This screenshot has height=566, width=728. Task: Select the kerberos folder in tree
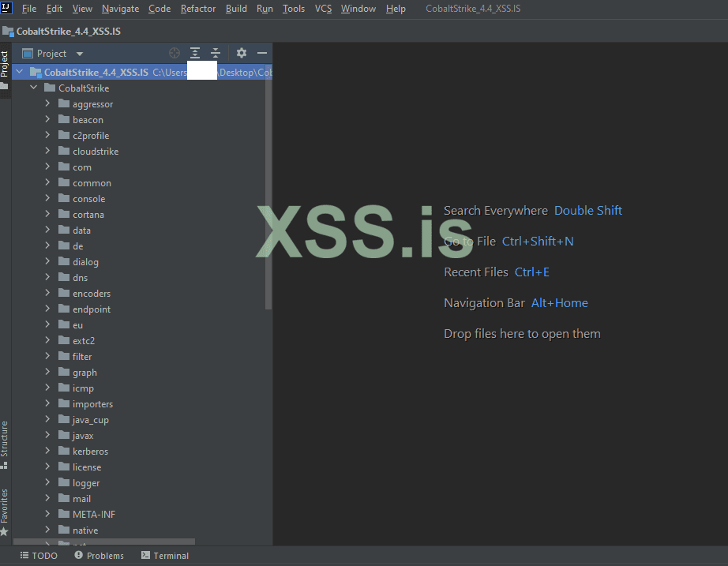pos(90,452)
